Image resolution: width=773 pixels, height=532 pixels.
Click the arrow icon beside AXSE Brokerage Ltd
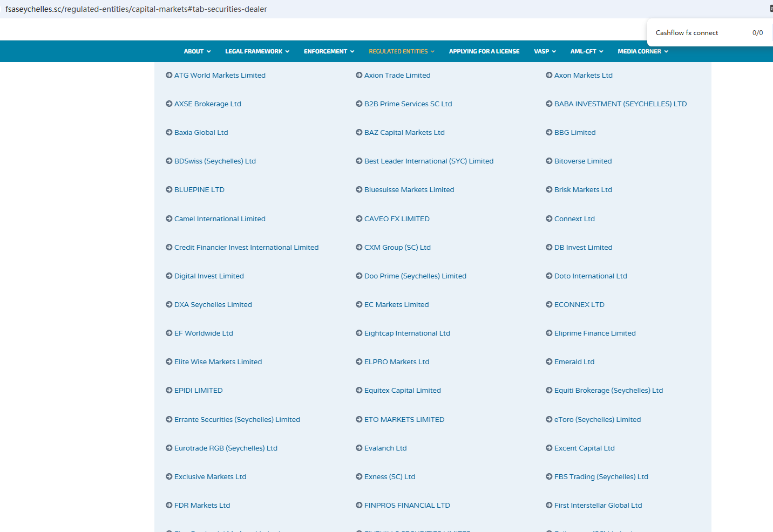pos(169,104)
